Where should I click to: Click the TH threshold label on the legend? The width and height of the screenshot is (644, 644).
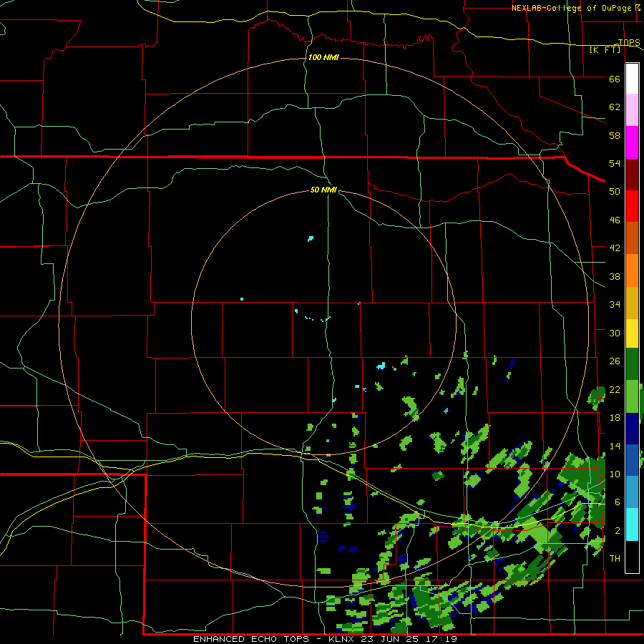pos(615,559)
